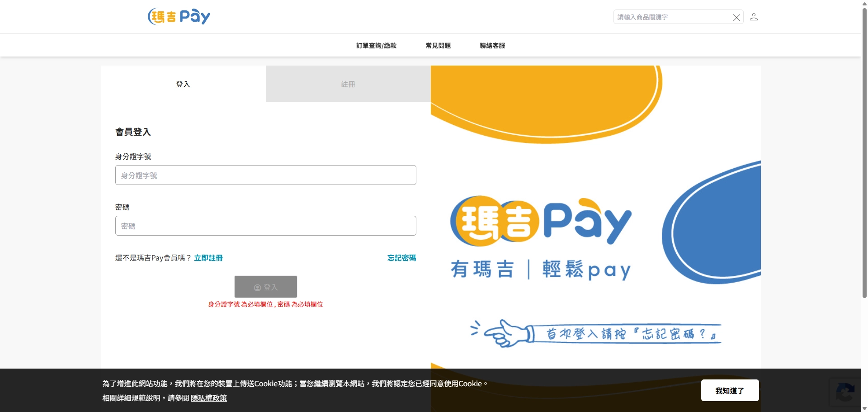Image resolution: width=868 pixels, height=412 pixels.
Task: Click the 瑪吉Pay logo in header
Action: pyautogui.click(x=179, y=17)
